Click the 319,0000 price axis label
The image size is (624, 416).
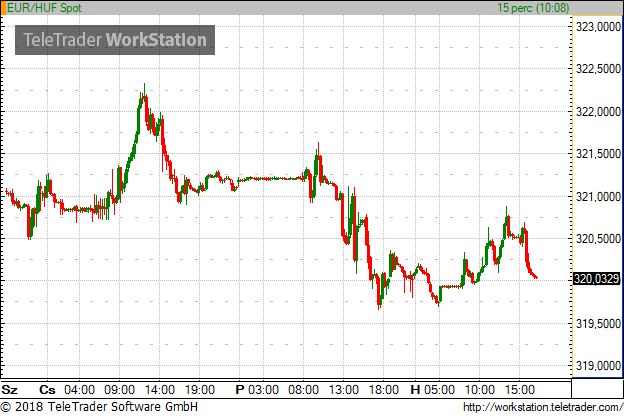[x=598, y=365]
